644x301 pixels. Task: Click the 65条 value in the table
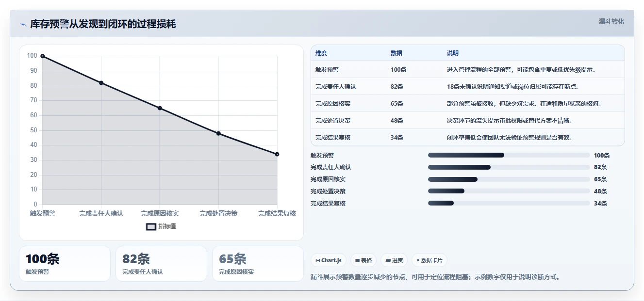[x=397, y=104]
